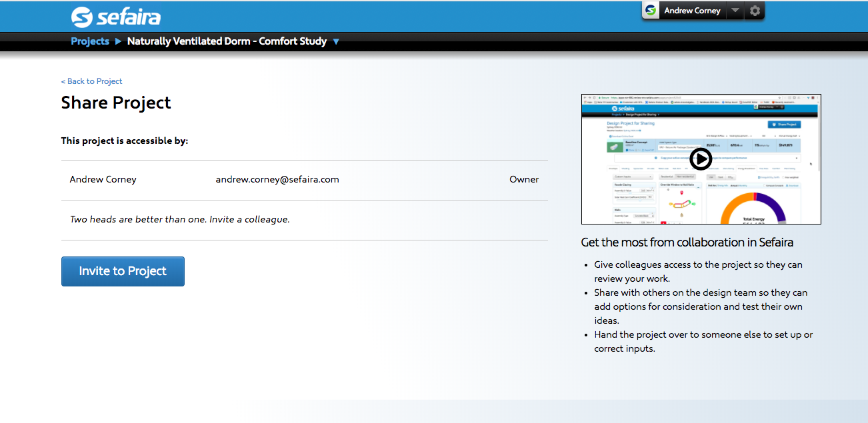
Task: Open the Andrew Corney account name
Action: [x=692, y=11]
